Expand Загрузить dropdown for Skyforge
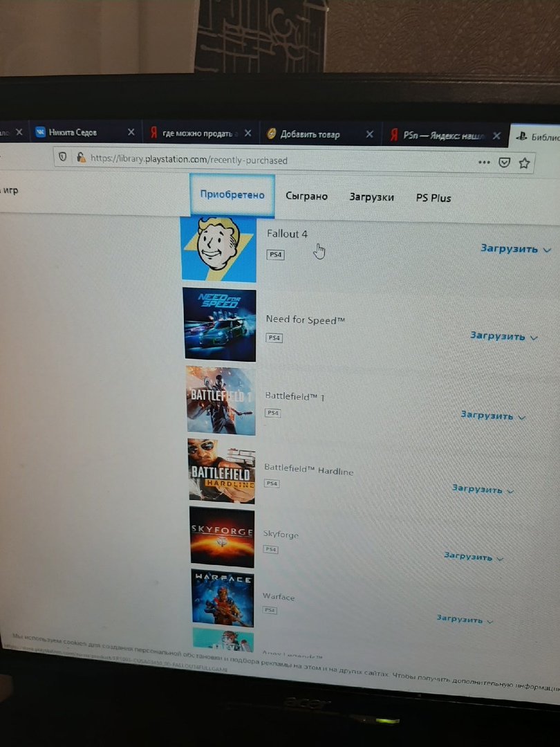The height and width of the screenshot is (747, 560). tap(474, 556)
